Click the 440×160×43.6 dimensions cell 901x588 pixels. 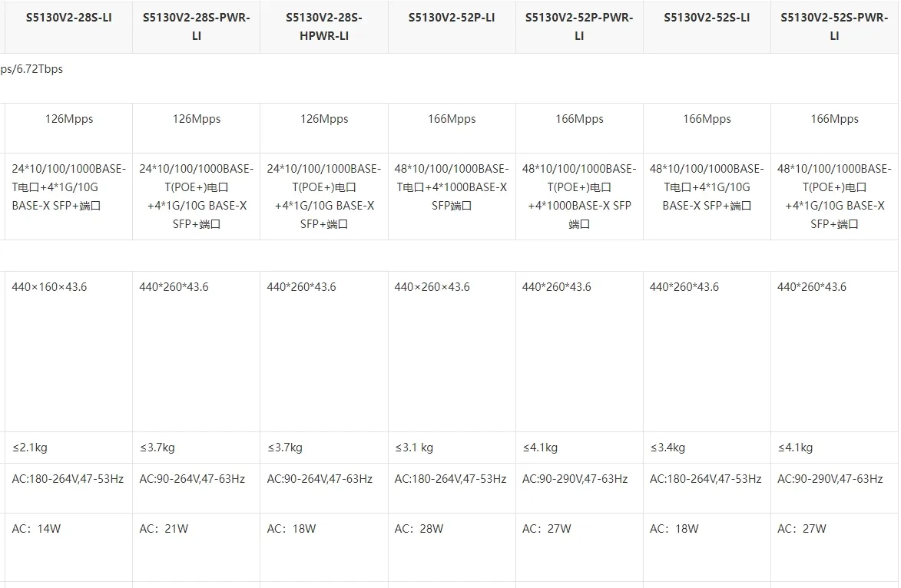49,287
